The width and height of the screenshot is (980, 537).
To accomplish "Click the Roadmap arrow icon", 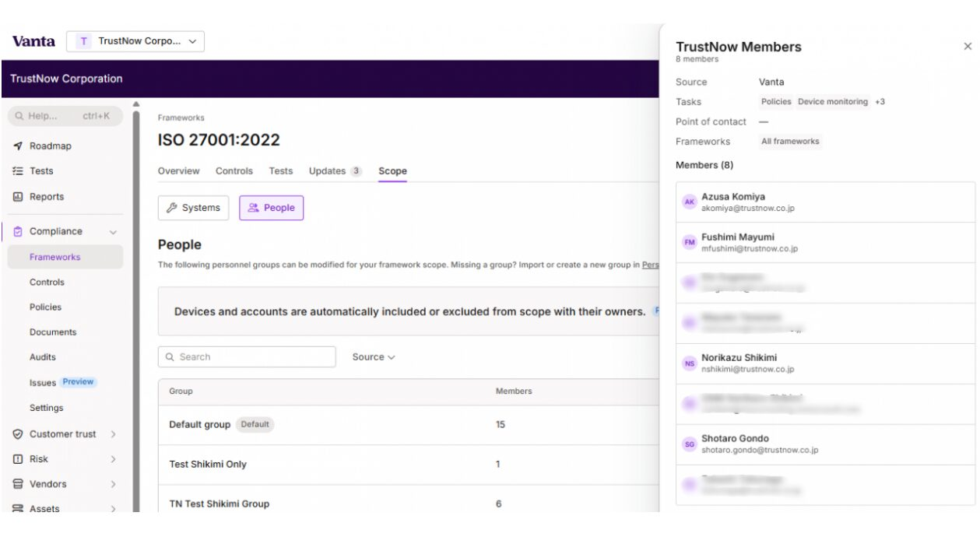I will tap(18, 146).
